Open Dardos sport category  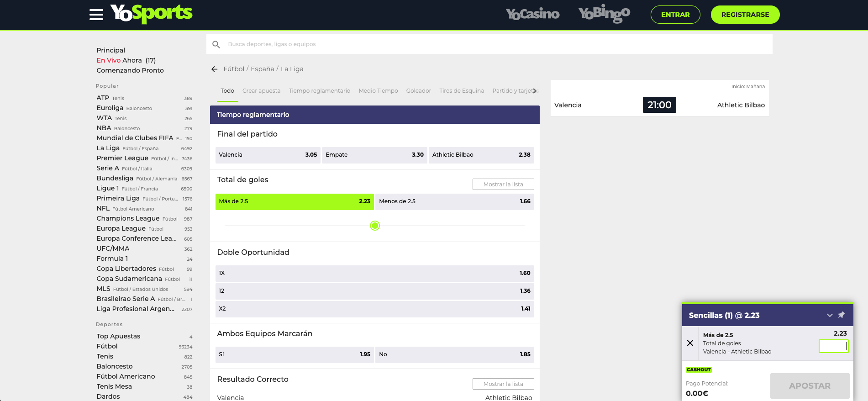point(144,396)
